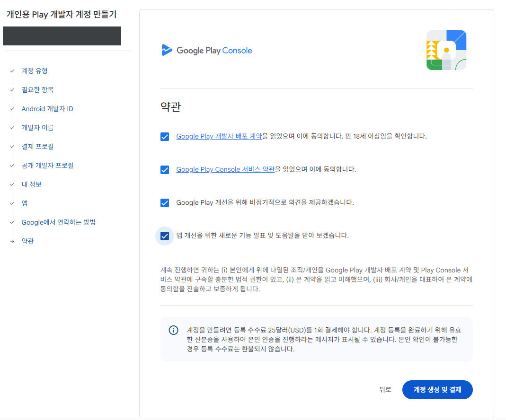Uncheck the Play Console 서비스 약관 checkbox
The height and width of the screenshot is (420, 506).
[x=165, y=170]
